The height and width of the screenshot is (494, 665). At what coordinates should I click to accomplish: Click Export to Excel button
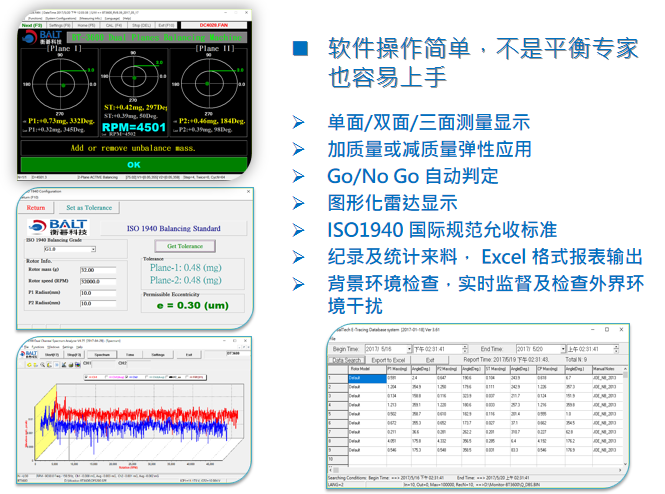[388, 360]
